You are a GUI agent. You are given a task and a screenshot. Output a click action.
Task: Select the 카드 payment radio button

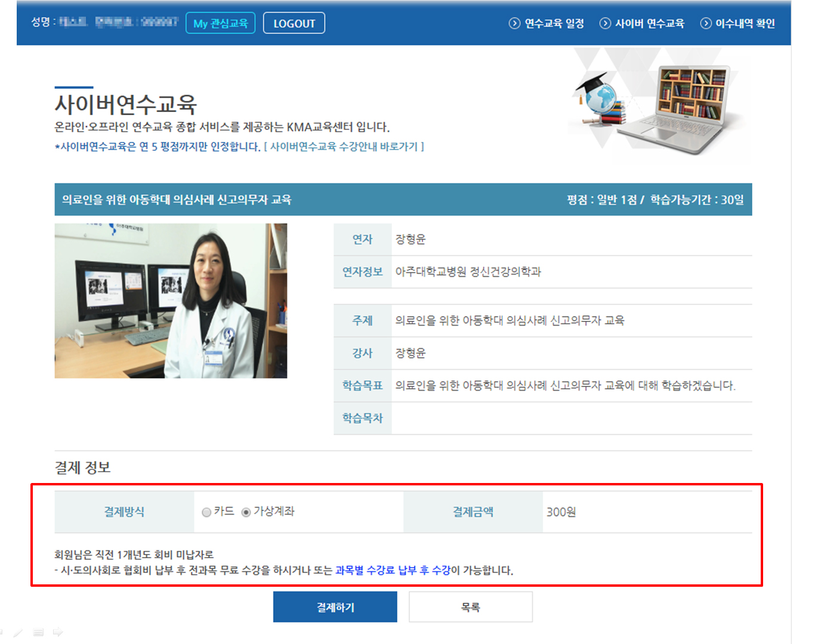[x=206, y=512]
